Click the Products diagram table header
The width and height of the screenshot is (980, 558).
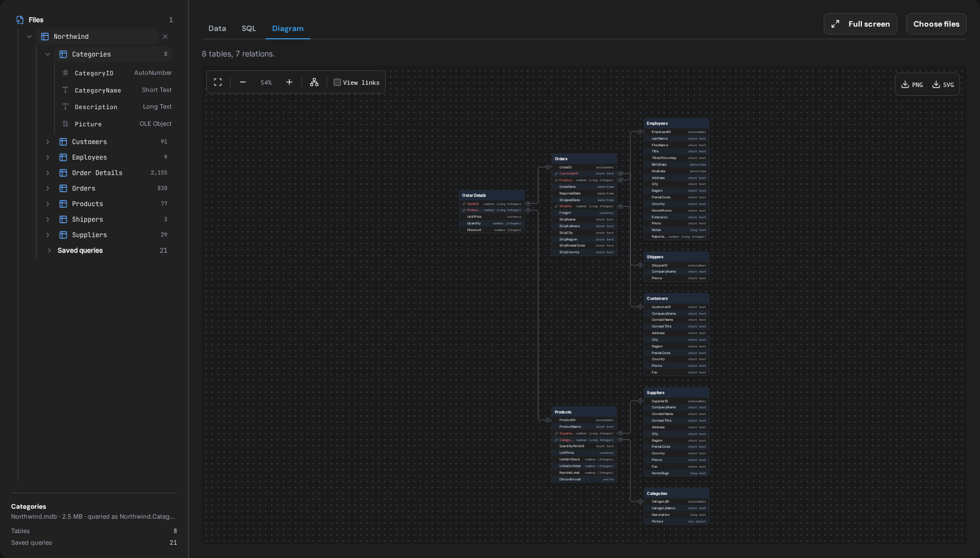point(584,412)
